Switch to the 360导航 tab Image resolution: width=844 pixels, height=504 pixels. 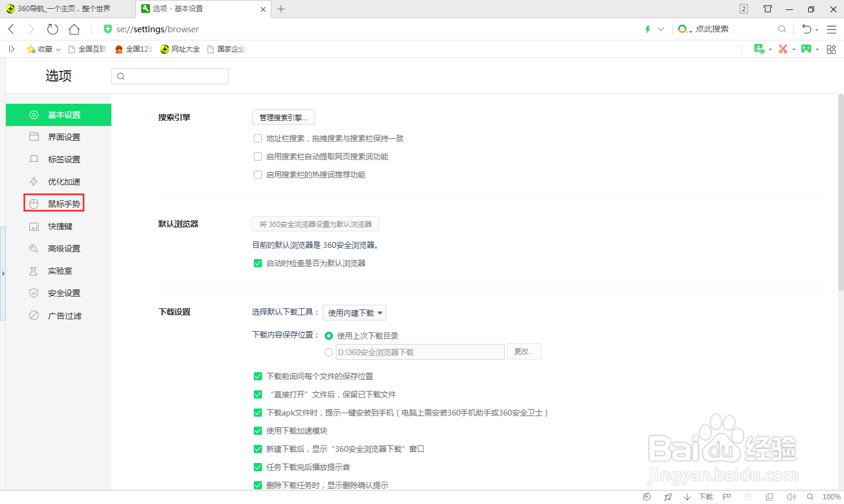click(x=67, y=9)
